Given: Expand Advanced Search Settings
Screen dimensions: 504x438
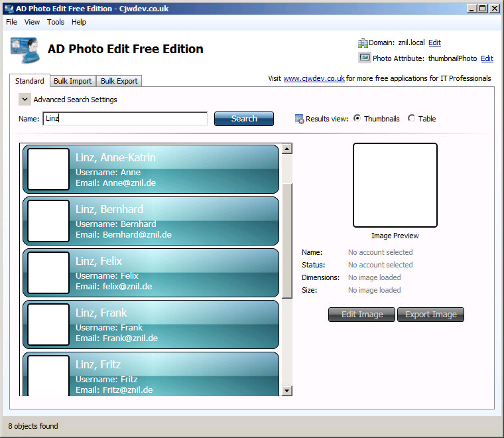Looking at the screenshot, I should pyautogui.click(x=25, y=100).
